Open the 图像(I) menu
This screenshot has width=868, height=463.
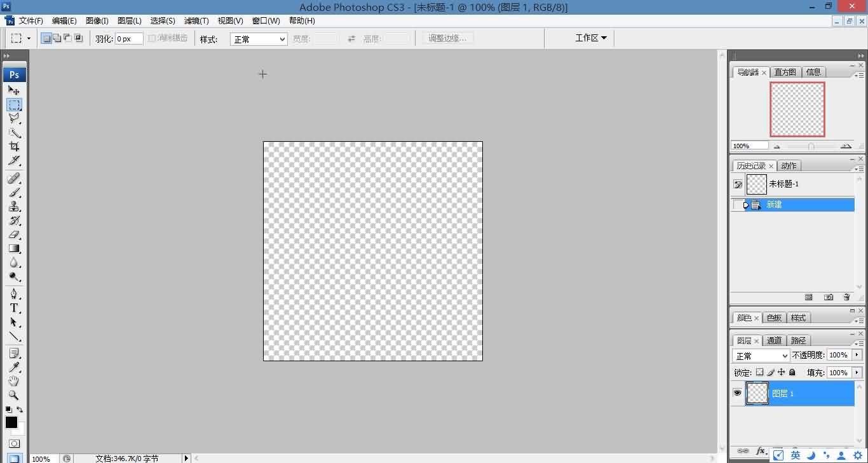[x=97, y=21]
